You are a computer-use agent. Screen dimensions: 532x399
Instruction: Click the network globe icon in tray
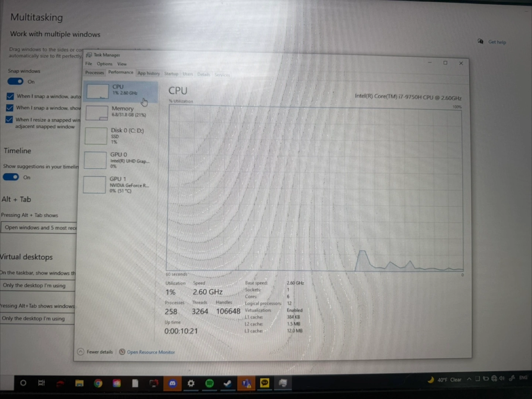coord(494,378)
